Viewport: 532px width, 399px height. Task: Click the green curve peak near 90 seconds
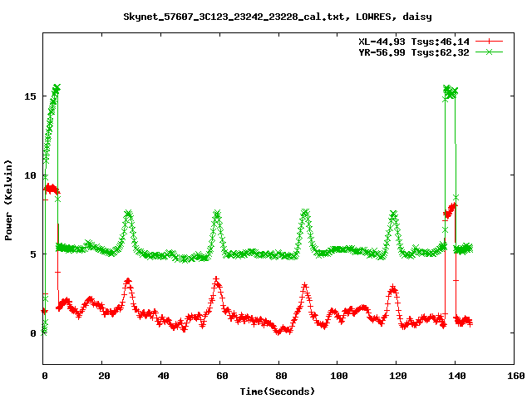point(305,213)
